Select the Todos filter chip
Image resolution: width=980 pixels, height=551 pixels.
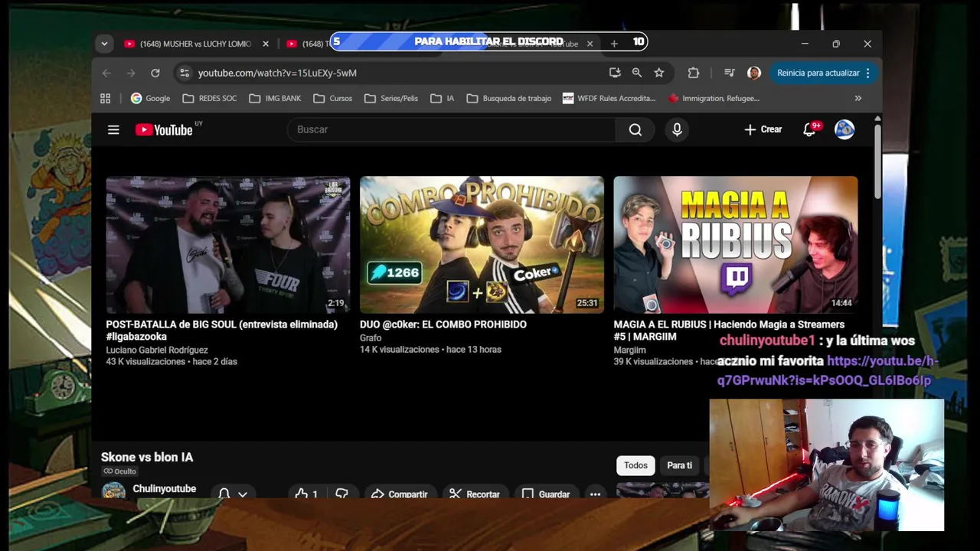[x=635, y=465]
